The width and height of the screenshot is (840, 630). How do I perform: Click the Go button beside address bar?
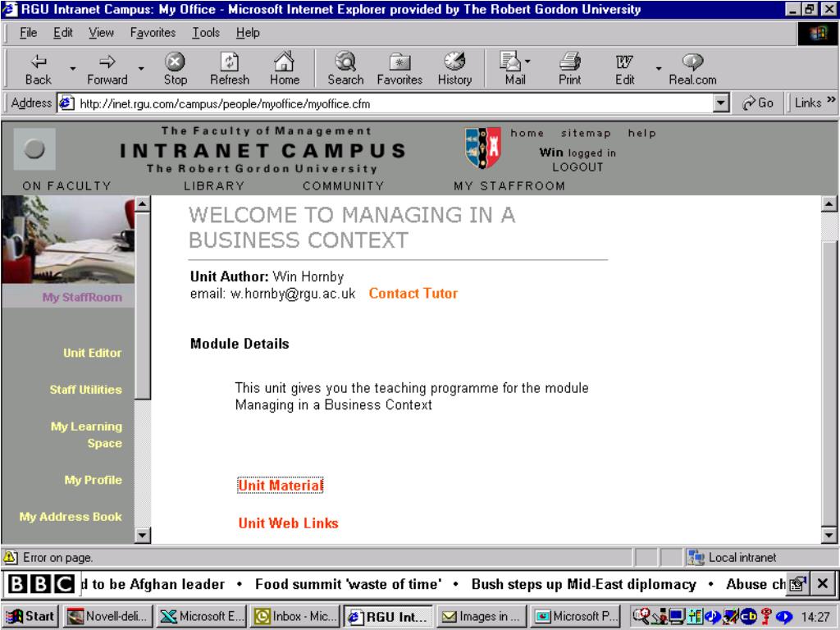click(x=757, y=103)
